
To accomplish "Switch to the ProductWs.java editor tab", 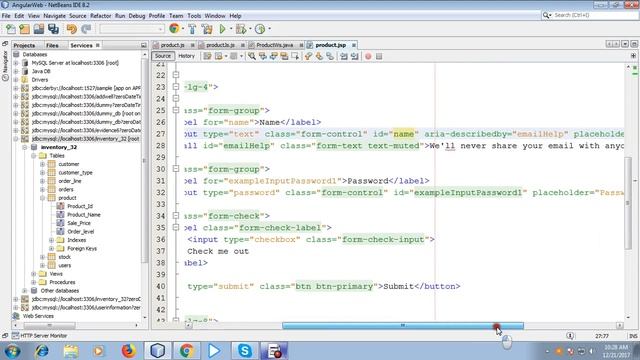I will (275, 45).
